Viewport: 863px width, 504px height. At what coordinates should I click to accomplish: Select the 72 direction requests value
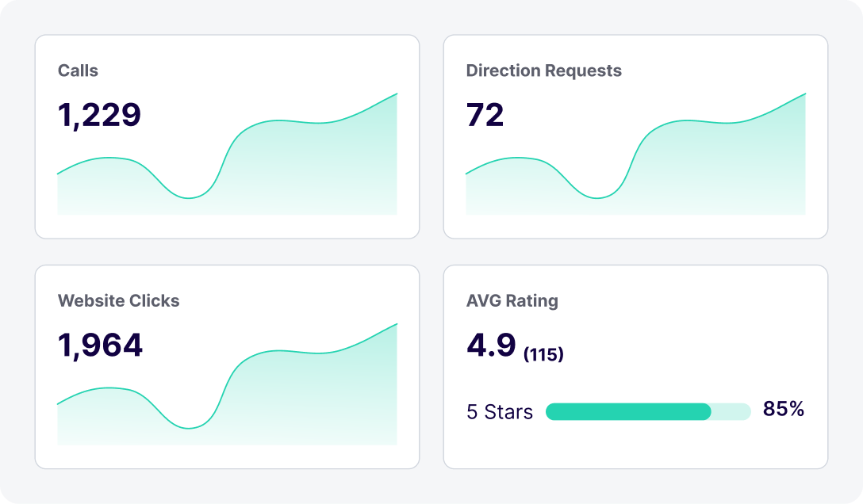(x=485, y=115)
